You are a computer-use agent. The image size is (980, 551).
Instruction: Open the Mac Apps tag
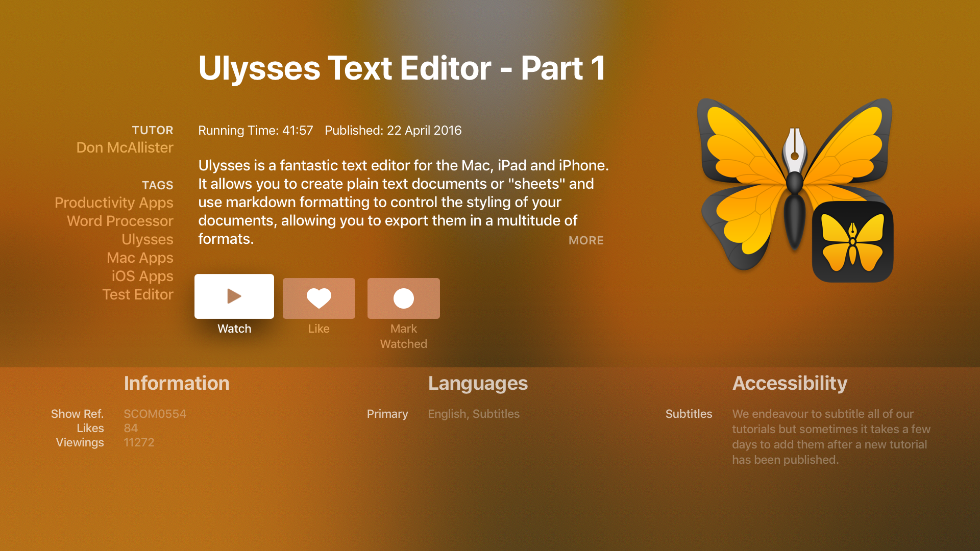(x=140, y=258)
